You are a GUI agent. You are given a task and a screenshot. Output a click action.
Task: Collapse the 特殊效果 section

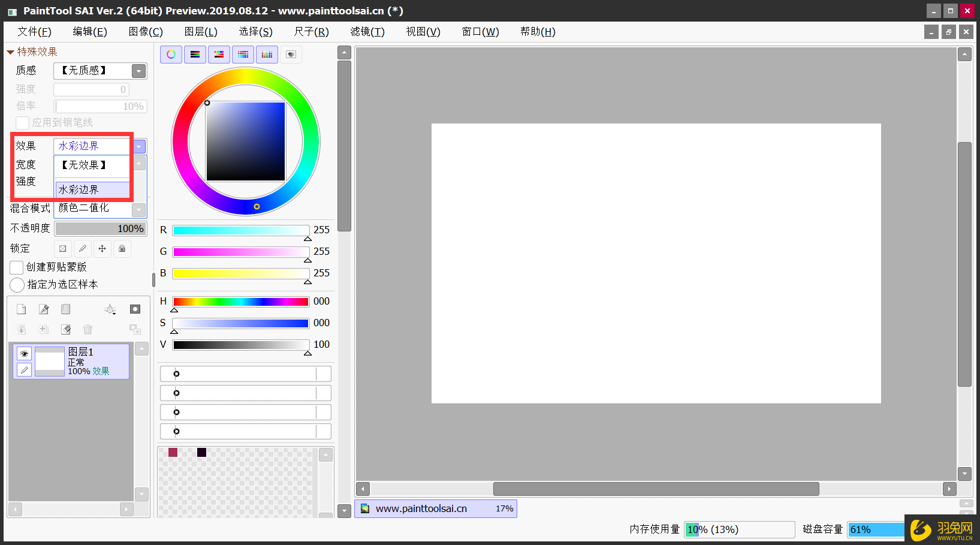(x=10, y=52)
